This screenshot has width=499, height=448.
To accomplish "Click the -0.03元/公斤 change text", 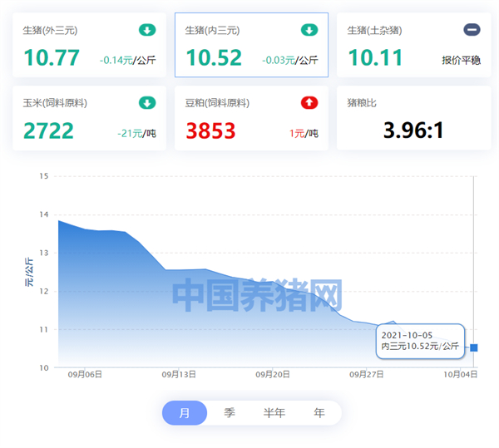I will [290, 60].
